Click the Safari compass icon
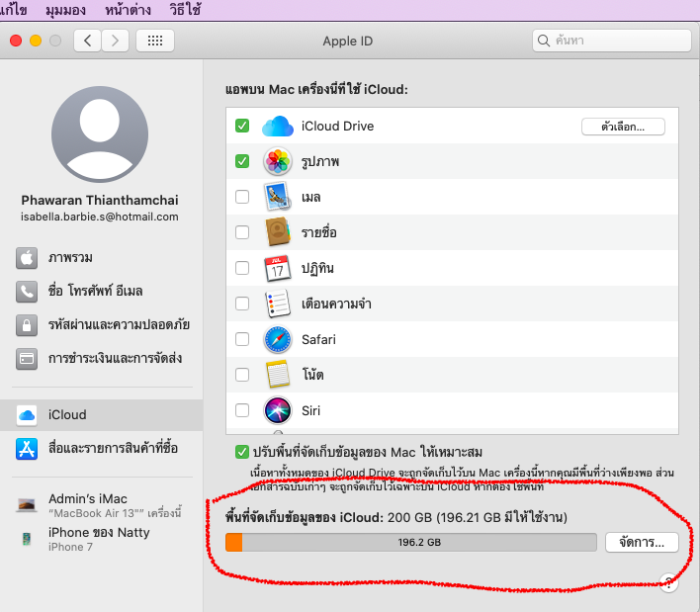 (278, 339)
